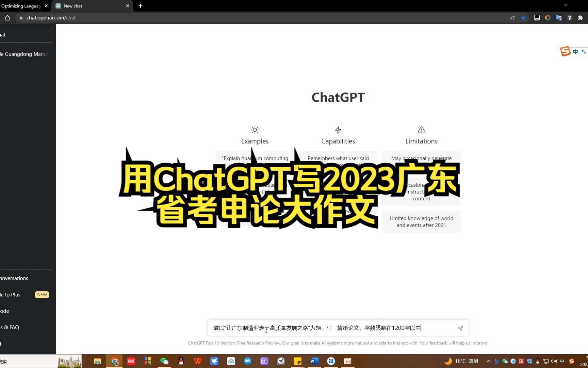Click the Chrome icon in the taskbar
Screen dimensions: 588x368
115,361
